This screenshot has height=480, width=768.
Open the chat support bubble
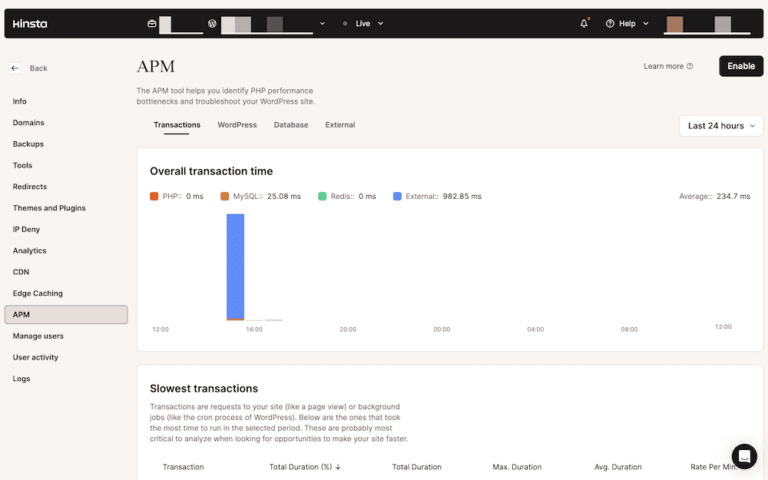click(744, 456)
